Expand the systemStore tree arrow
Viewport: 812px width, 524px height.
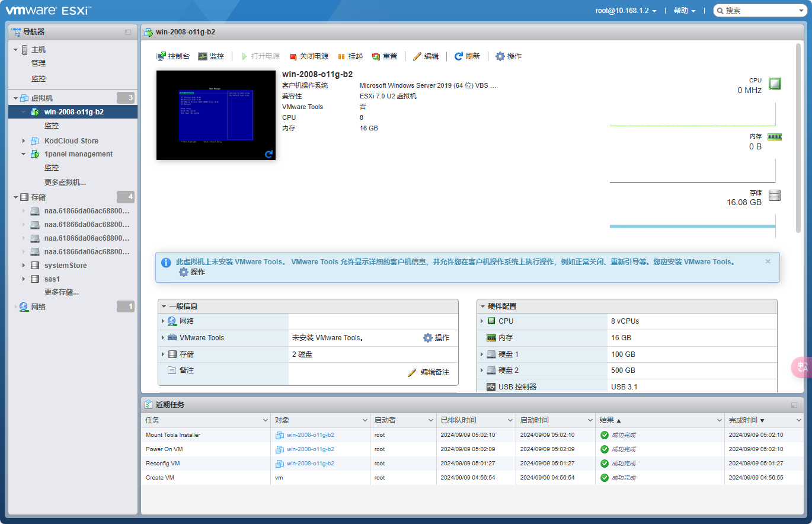click(x=24, y=266)
